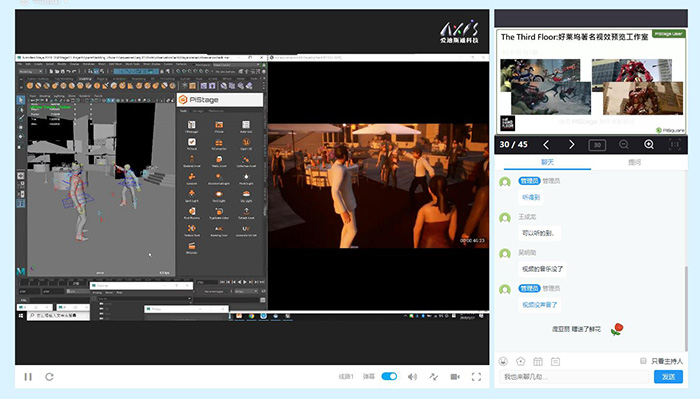Click the PiConverter icon in PiStage
Viewport: 700px width, 399px height.
pos(219,144)
